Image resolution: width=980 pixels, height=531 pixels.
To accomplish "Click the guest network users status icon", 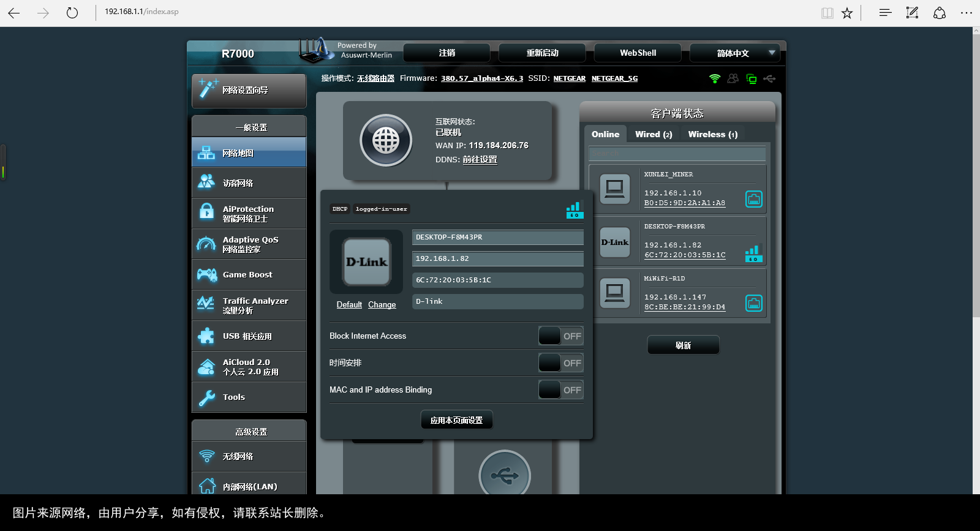I will [733, 78].
